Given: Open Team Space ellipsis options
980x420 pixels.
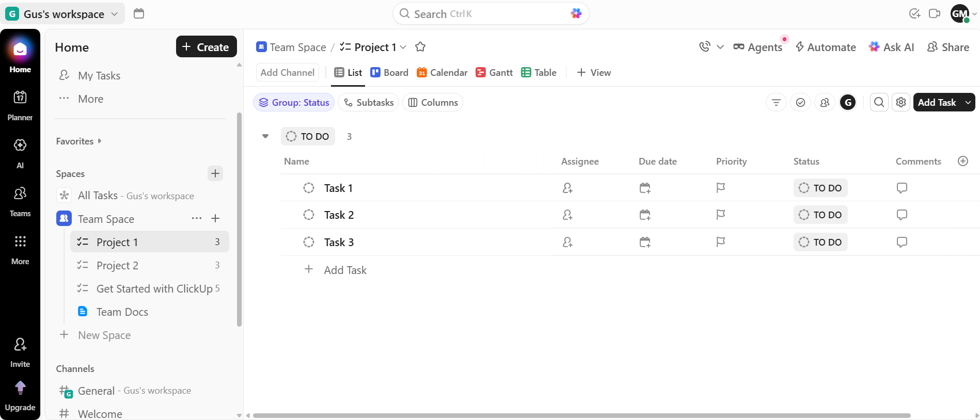Looking at the screenshot, I should point(197,218).
